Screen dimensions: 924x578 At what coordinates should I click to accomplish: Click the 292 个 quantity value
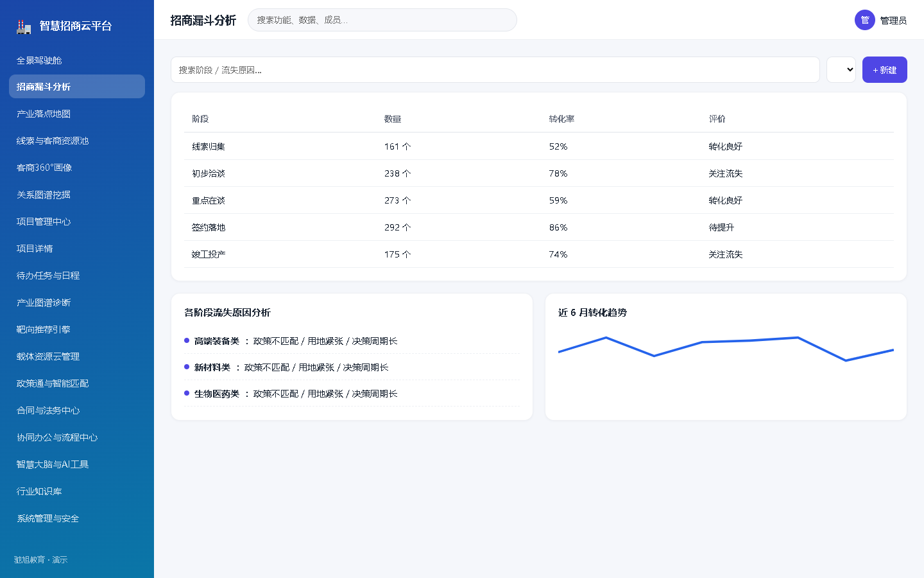(x=398, y=227)
